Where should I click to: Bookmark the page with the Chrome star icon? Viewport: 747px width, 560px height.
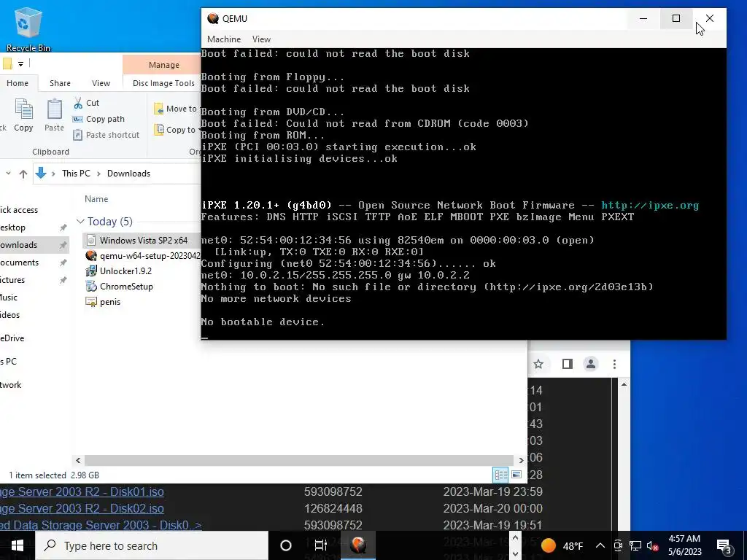click(x=538, y=365)
